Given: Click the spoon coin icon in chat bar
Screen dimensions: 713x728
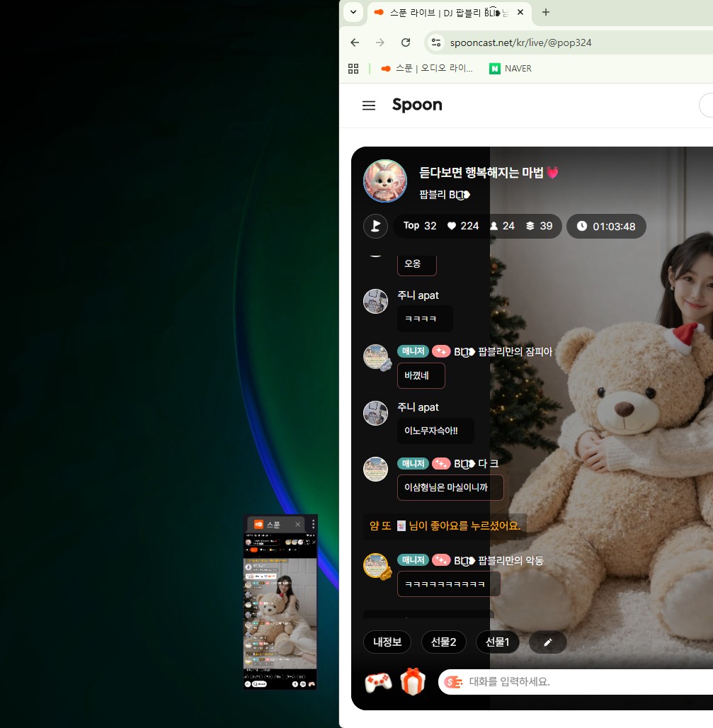Looking at the screenshot, I should (455, 682).
